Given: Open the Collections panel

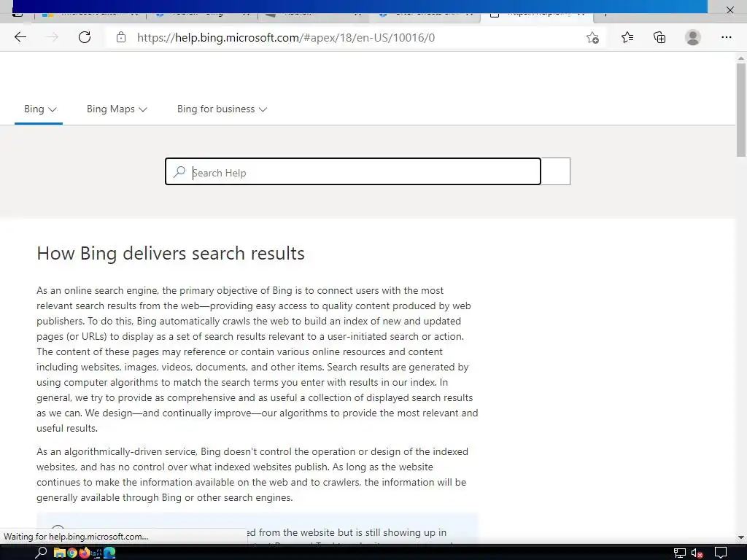Looking at the screenshot, I should (x=659, y=37).
